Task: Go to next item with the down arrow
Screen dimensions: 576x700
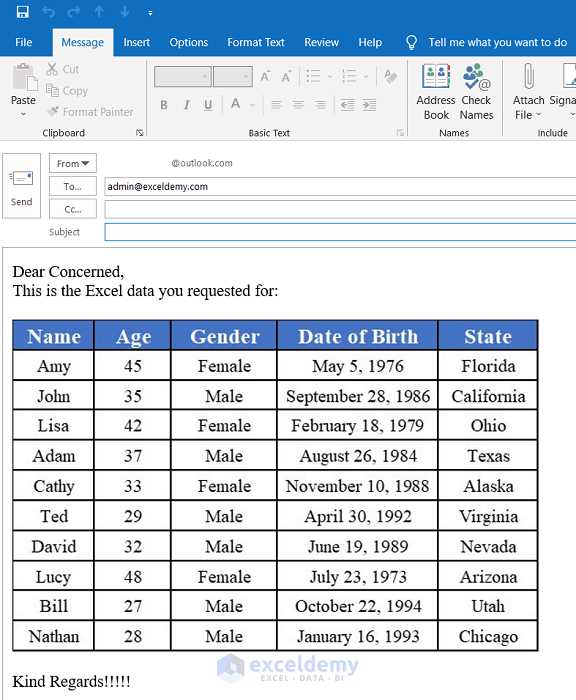Action: [125, 12]
